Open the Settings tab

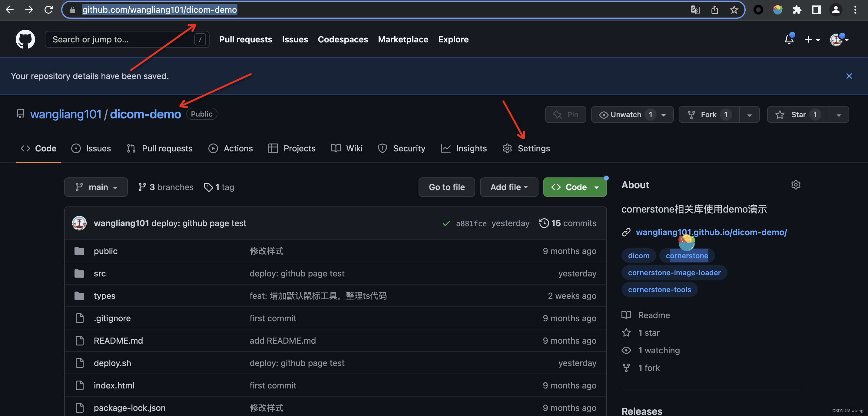526,149
